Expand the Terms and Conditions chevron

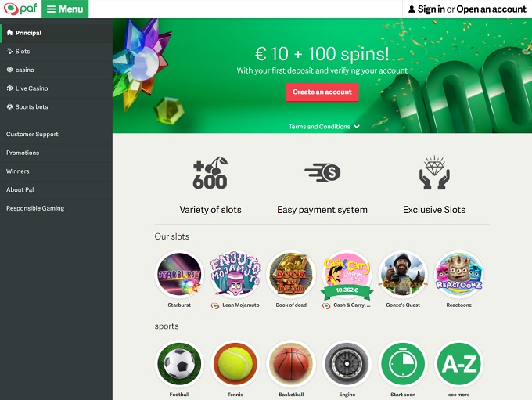pos(357,127)
